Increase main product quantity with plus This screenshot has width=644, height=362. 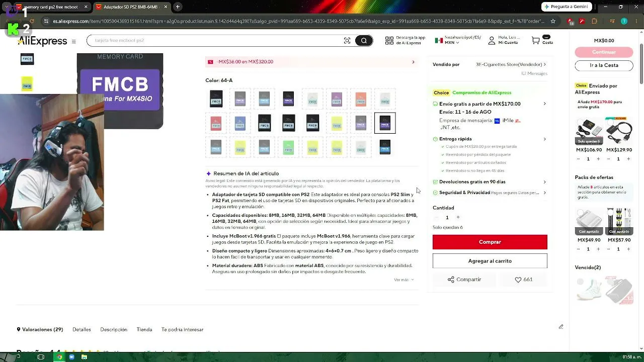[458, 217]
